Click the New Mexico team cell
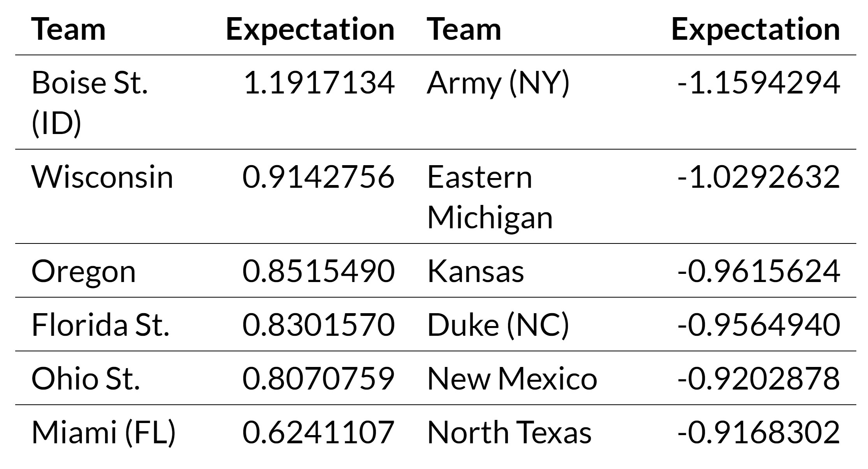 pos(512,379)
